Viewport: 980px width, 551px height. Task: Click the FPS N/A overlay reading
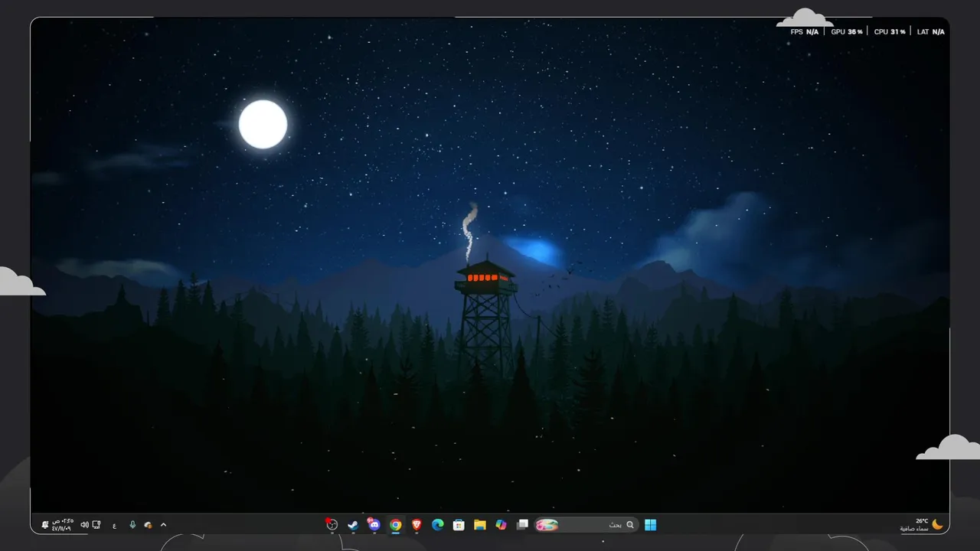pos(805,32)
